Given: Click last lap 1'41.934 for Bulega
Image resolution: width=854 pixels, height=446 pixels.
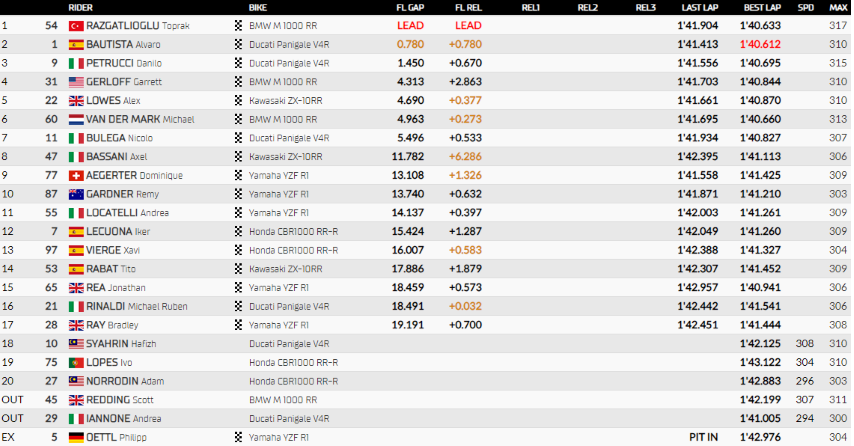Looking at the screenshot, I should (698, 138).
